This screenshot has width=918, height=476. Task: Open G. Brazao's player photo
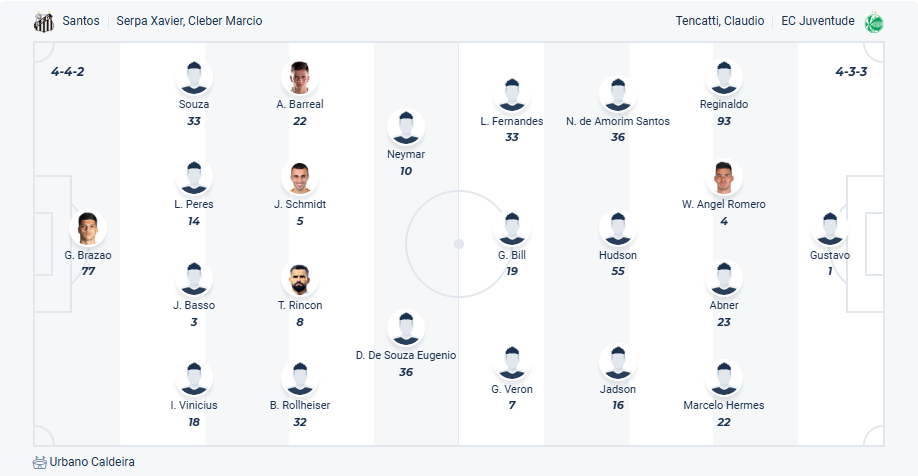click(88, 228)
